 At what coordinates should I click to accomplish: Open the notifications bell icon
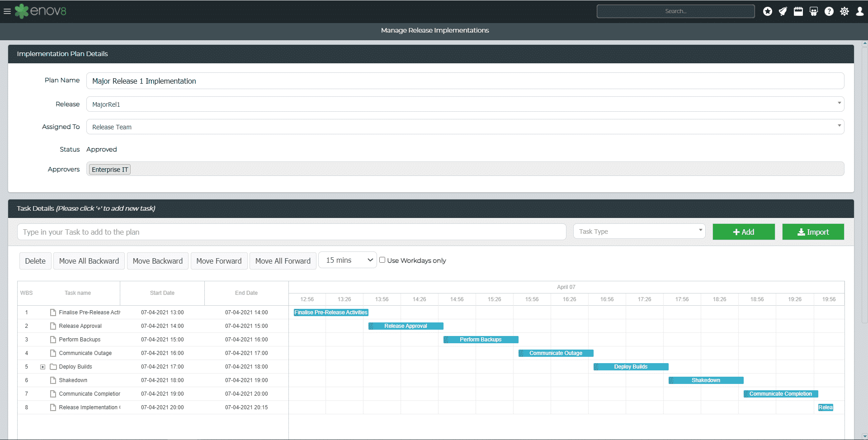(x=783, y=11)
